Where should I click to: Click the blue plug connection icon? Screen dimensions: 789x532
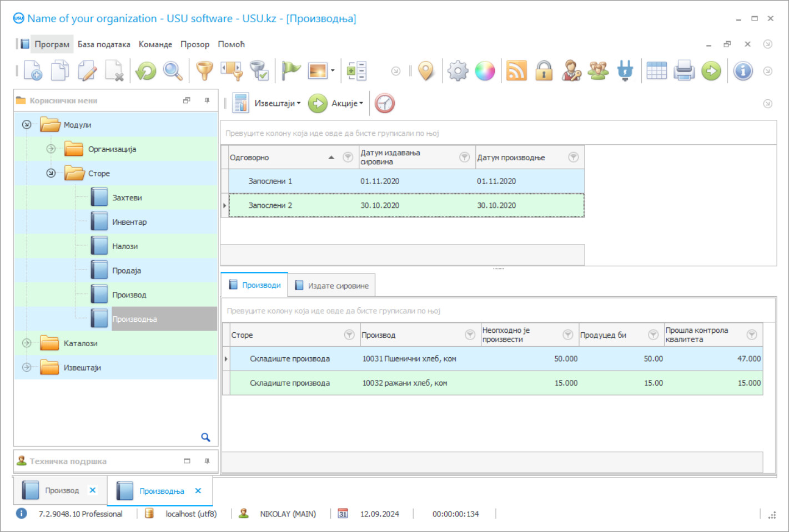pos(625,70)
